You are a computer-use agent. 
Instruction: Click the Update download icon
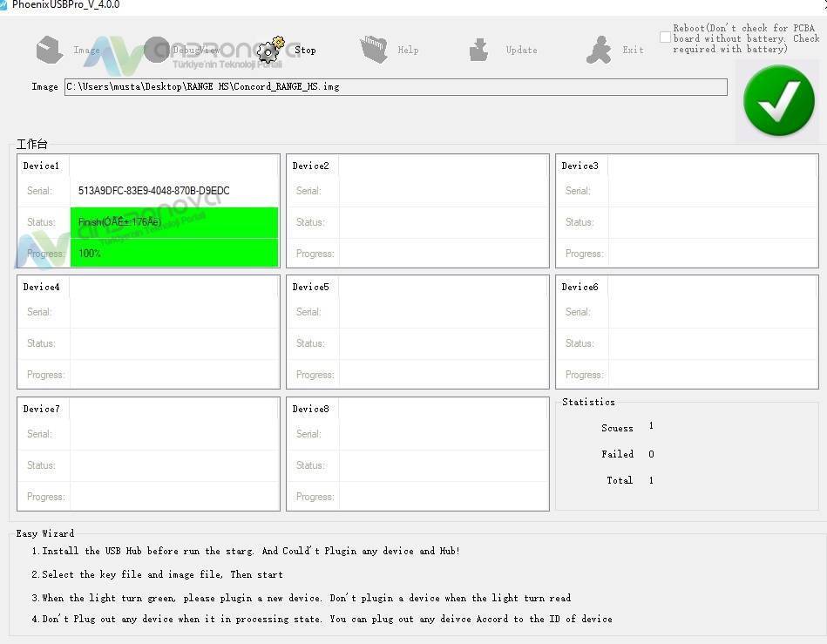click(x=478, y=50)
